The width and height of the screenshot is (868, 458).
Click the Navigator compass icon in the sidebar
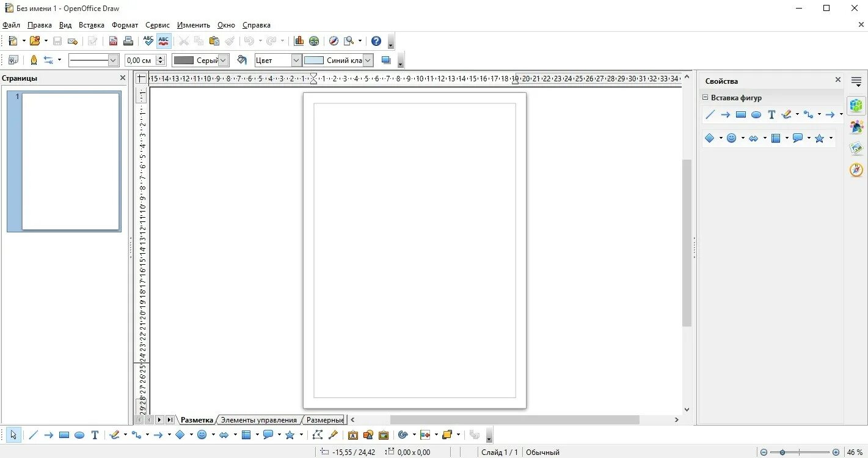click(x=856, y=170)
